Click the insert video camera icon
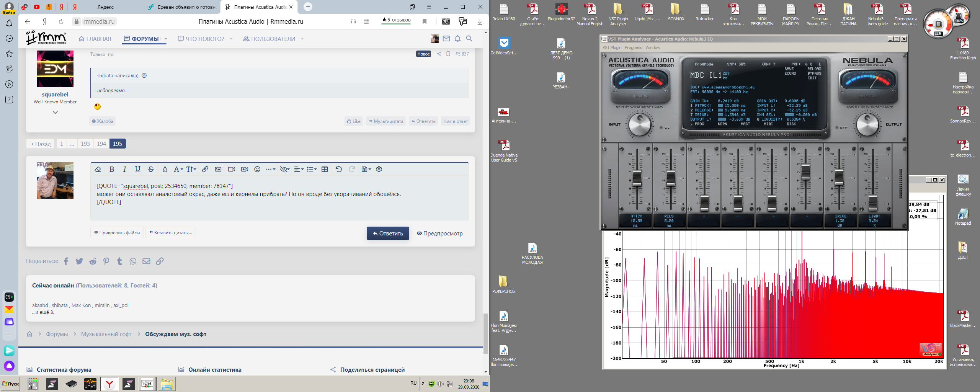The width and height of the screenshot is (980, 392). 232,169
